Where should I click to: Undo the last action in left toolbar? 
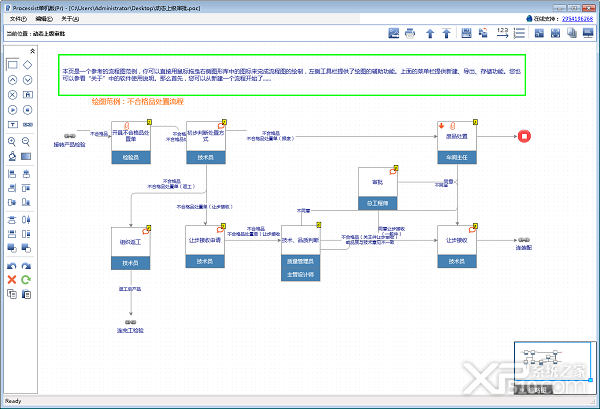pyautogui.click(x=12, y=266)
